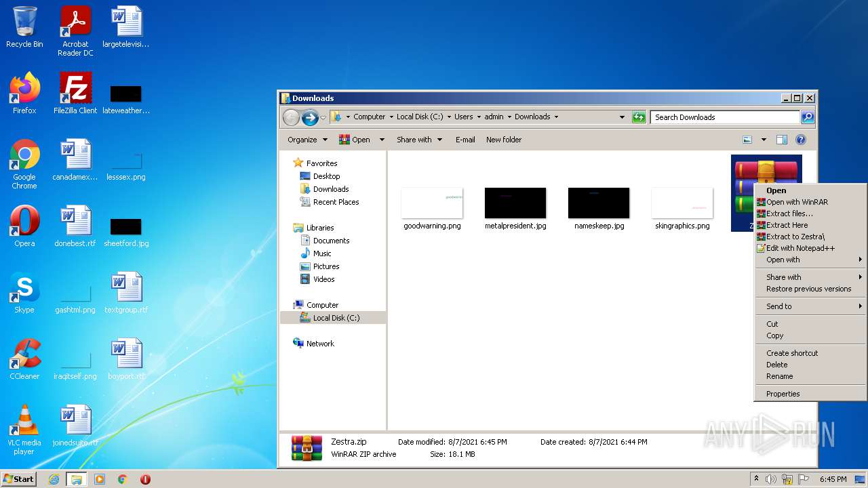Launch the CCleaner desktop icon

coord(24,359)
